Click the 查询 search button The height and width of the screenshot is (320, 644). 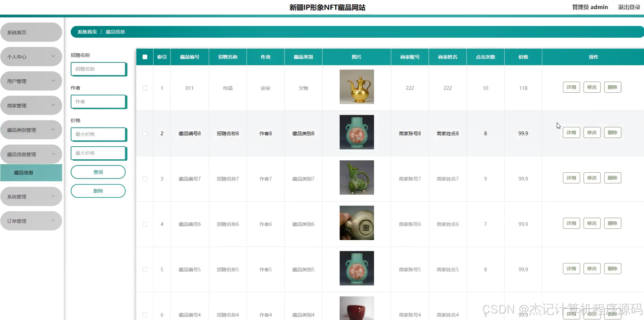coord(98,172)
